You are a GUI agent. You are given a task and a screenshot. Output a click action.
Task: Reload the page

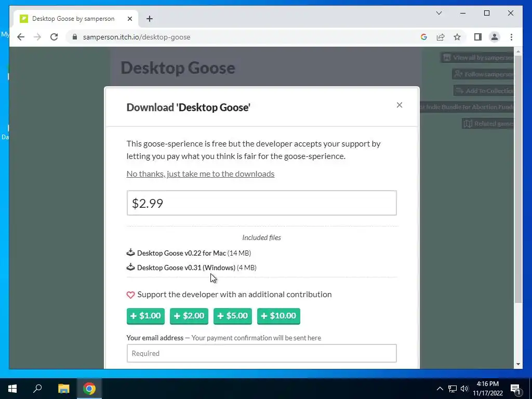[54, 37]
